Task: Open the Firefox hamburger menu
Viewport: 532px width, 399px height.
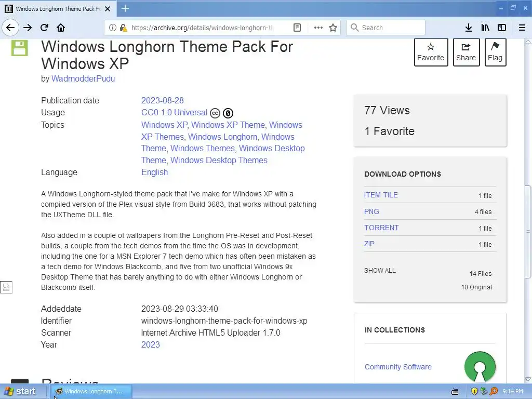Action: click(x=522, y=28)
